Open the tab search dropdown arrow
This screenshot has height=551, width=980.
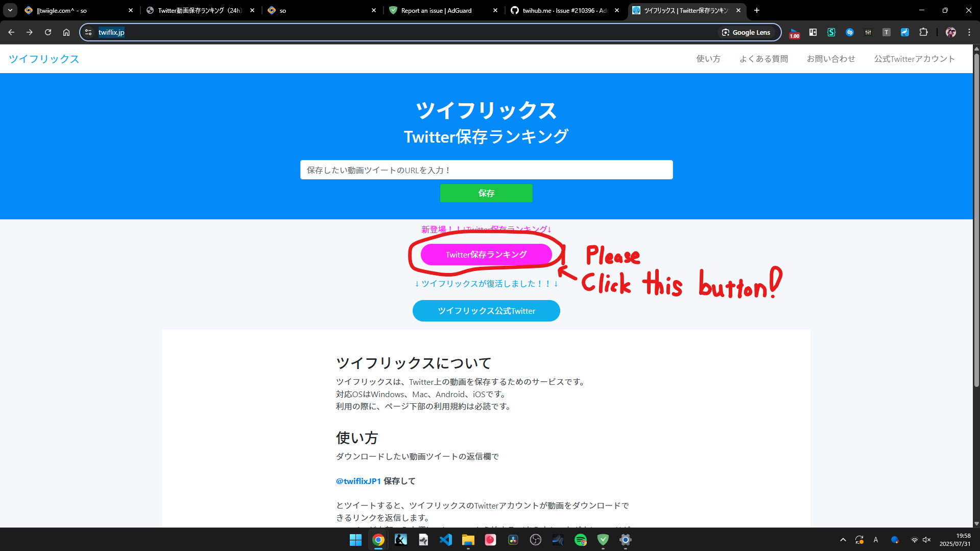(x=10, y=10)
